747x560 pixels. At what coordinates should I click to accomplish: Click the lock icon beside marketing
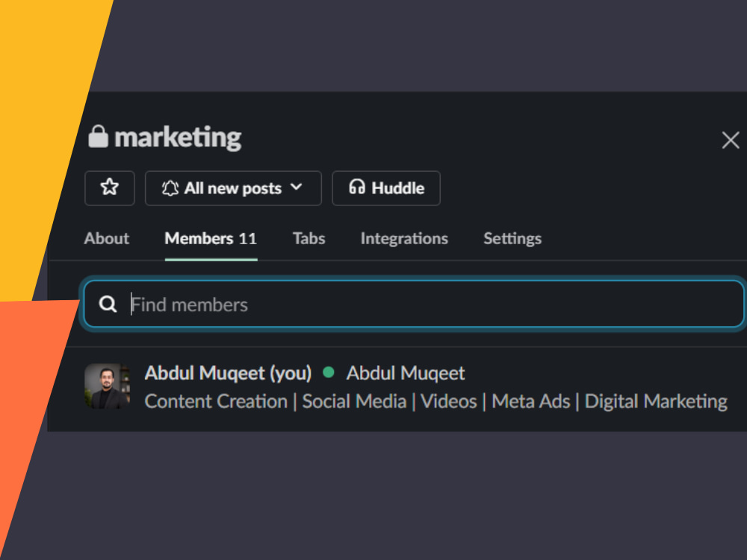click(98, 137)
